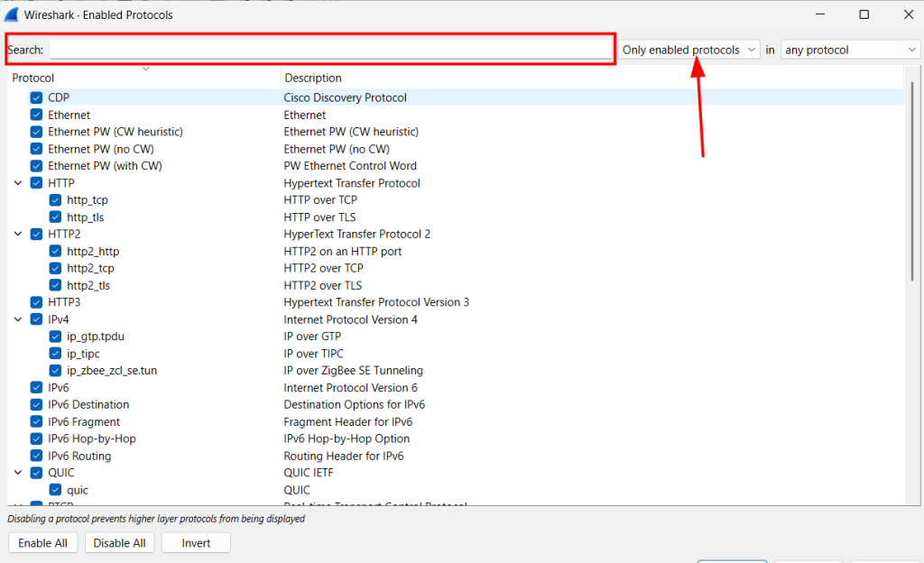Screen dimensions: 924x563
Task: Toggle Ethernet PW (no CW) checkbox
Action: click(x=36, y=149)
